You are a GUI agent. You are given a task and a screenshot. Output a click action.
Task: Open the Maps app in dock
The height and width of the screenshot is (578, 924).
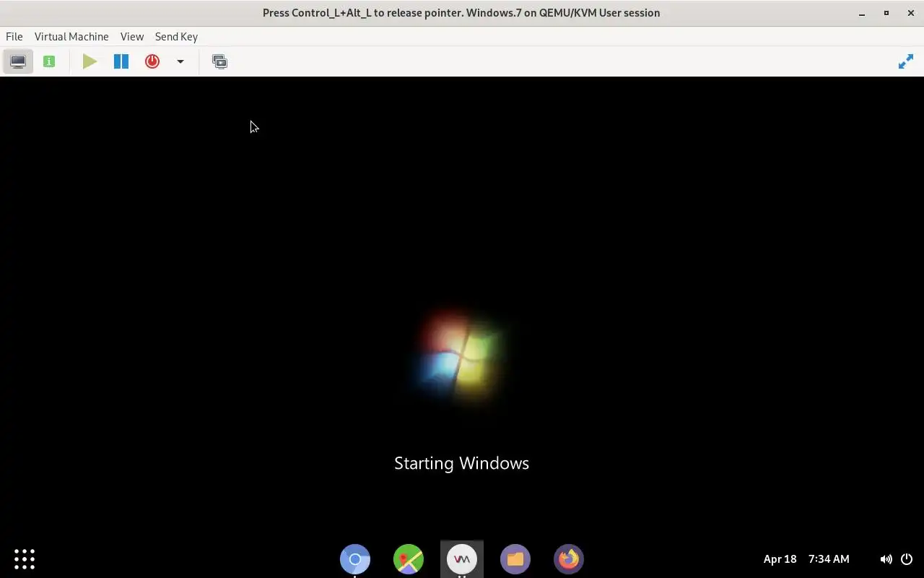pyautogui.click(x=409, y=558)
